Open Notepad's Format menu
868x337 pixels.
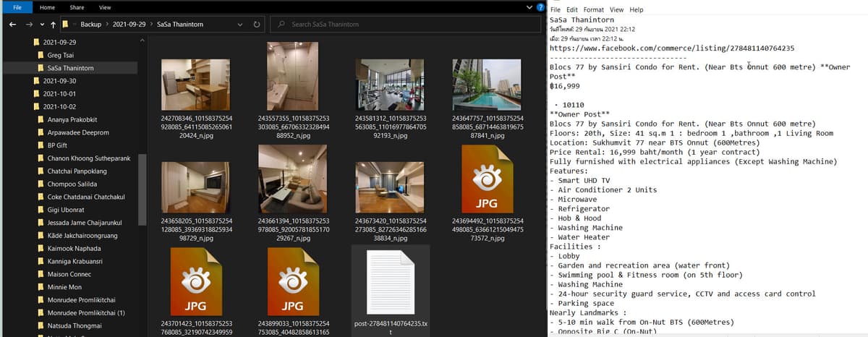(592, 10)
